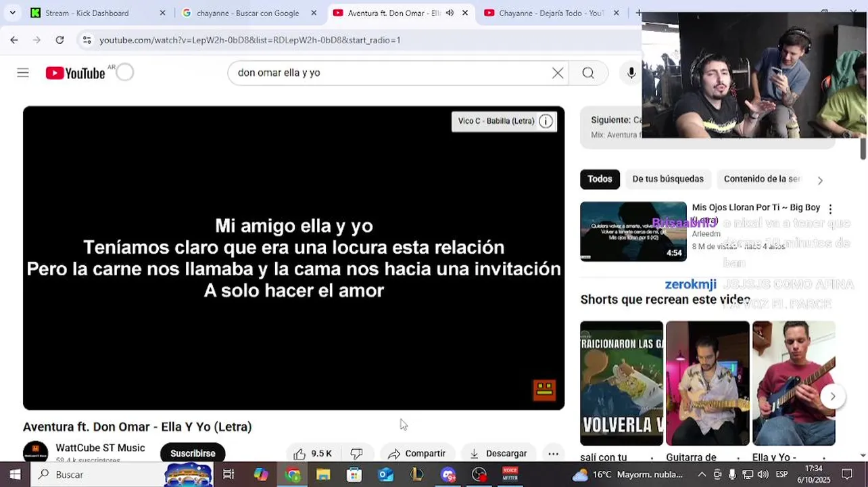868x487 pixels.
Task: Open Copilot icon on taskbar
Action: click(261, 475)
